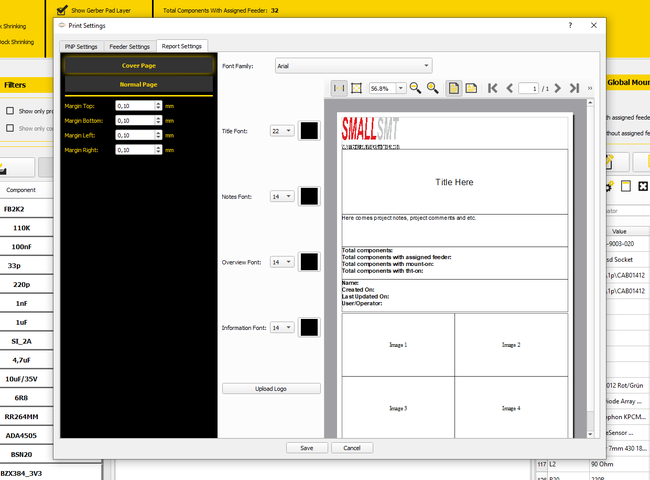Select landscape page orientation icon
The height and width of the screenshot is (480, 650).
[471, 88]
